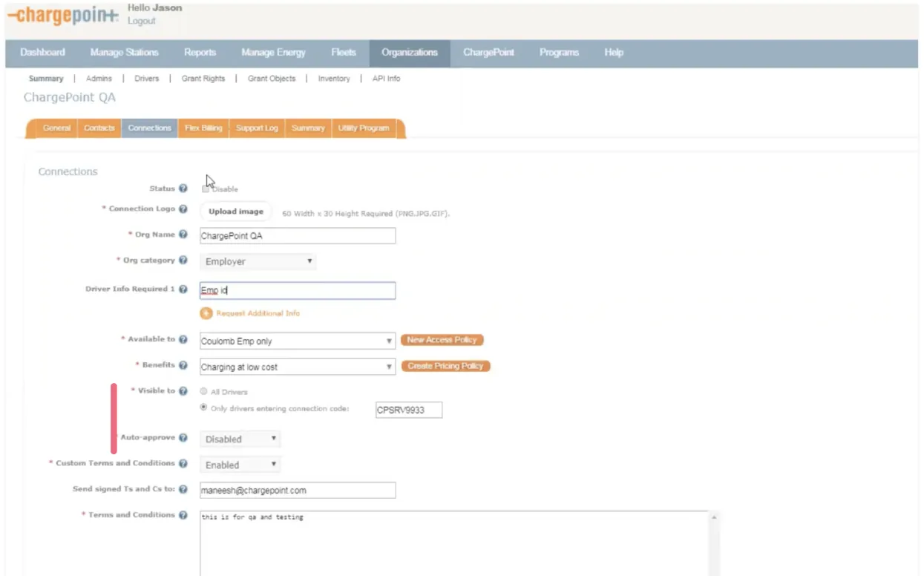Click inside the Terms and Conditions textarea

click(453, 543)
